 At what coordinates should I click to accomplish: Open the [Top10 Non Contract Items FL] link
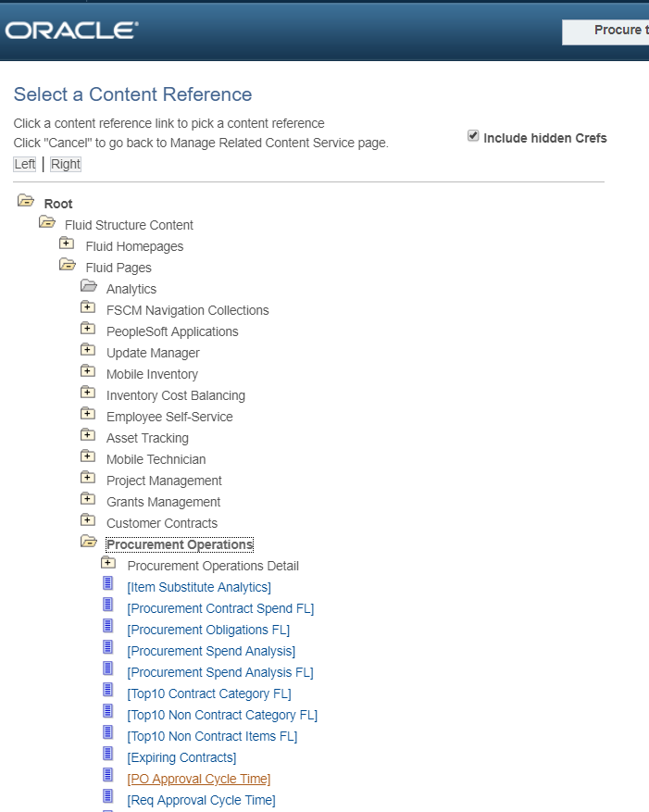tap(212, 736)
